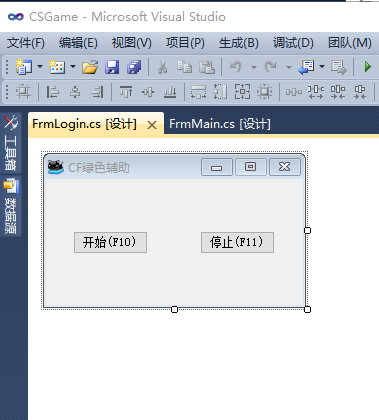Click the Cut scissors icon

pyautogui.click(x=162, y=67)
